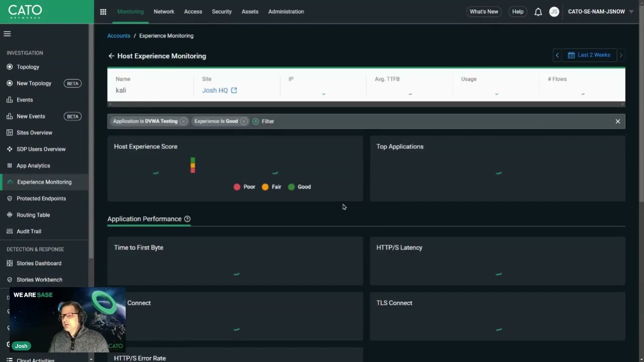Open the Last 2 Weeks date selector

pyautogui.click(x=589, y=55)
